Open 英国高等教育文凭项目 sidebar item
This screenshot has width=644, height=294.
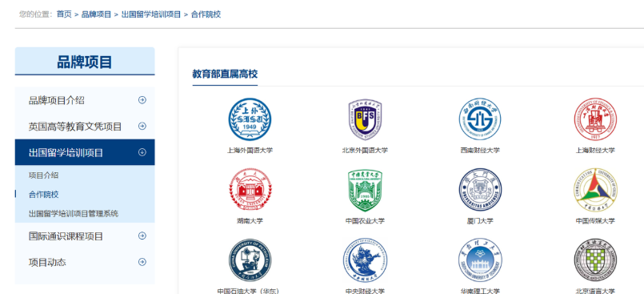(85, 127)
